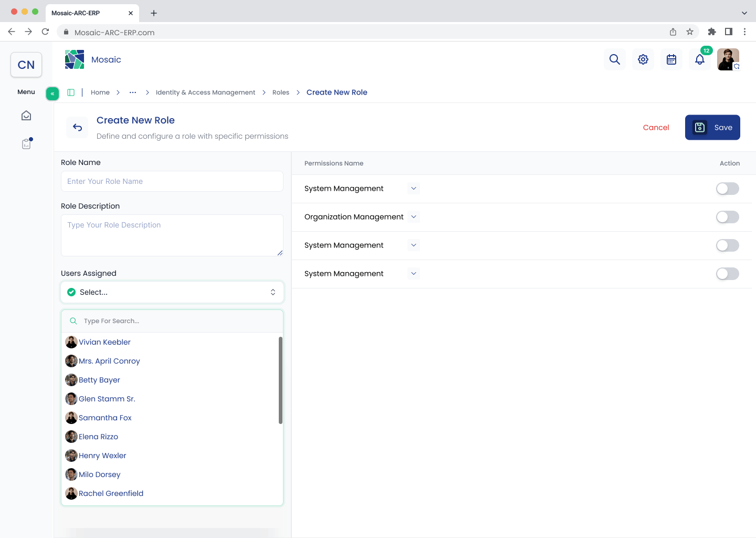
Task: Click the browser forward arrow
Action: point(28,32)
